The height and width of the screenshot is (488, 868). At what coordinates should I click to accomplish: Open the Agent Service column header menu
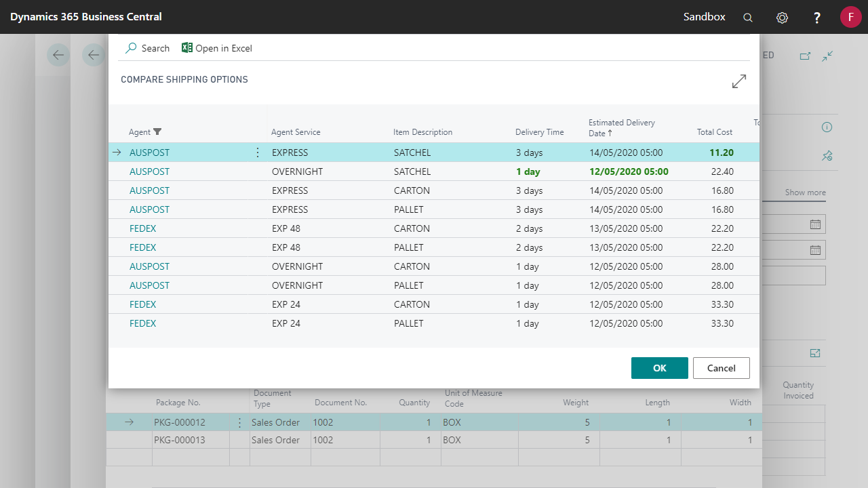296,132
